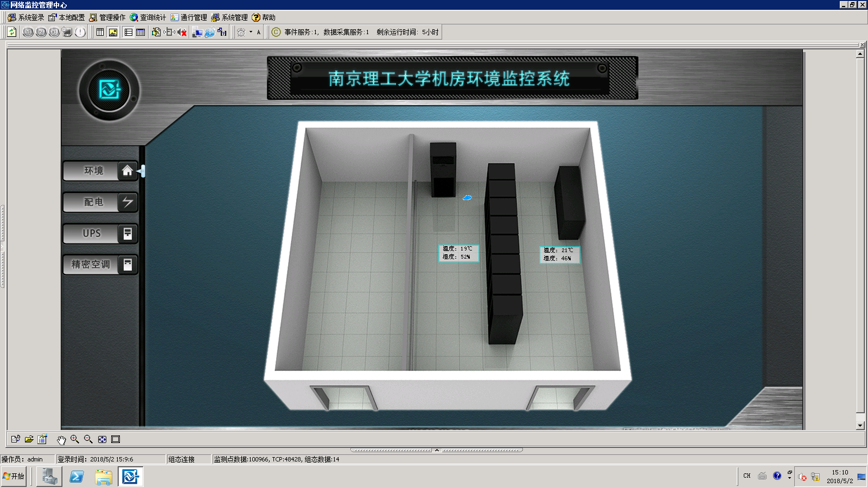Click the round service-status icon left of 事件服务
Screen dimensions: 868x488
[276, 32]
